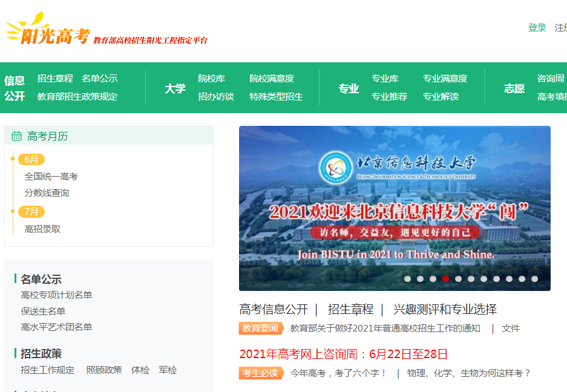Select the third carousel dot

(x=433, y=279)
